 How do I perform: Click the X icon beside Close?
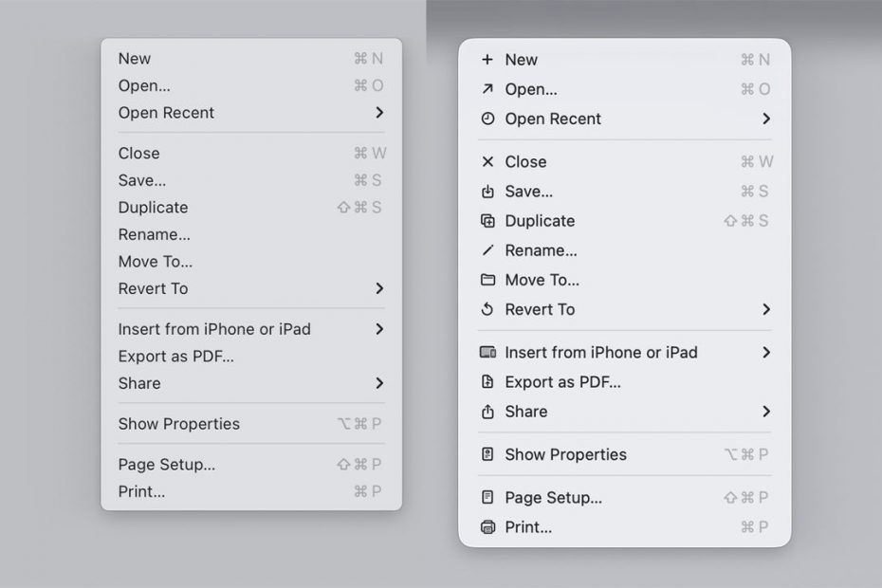(x=487, y=162)
